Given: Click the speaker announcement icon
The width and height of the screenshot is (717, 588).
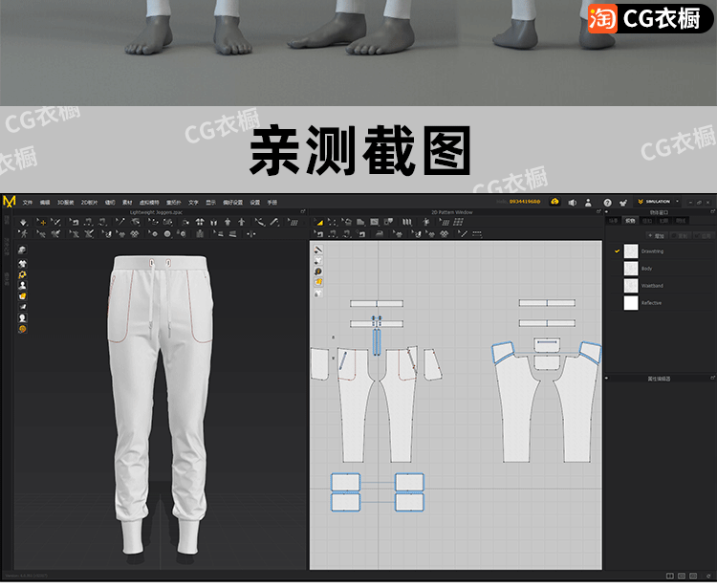Looking at the screenshot, I should (x=572, y=202).
